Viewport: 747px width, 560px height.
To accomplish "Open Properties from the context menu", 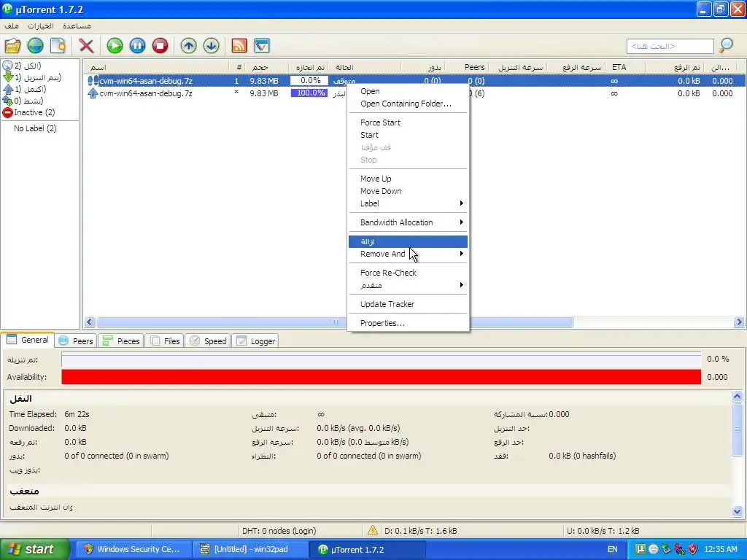I will coord(408,323).
